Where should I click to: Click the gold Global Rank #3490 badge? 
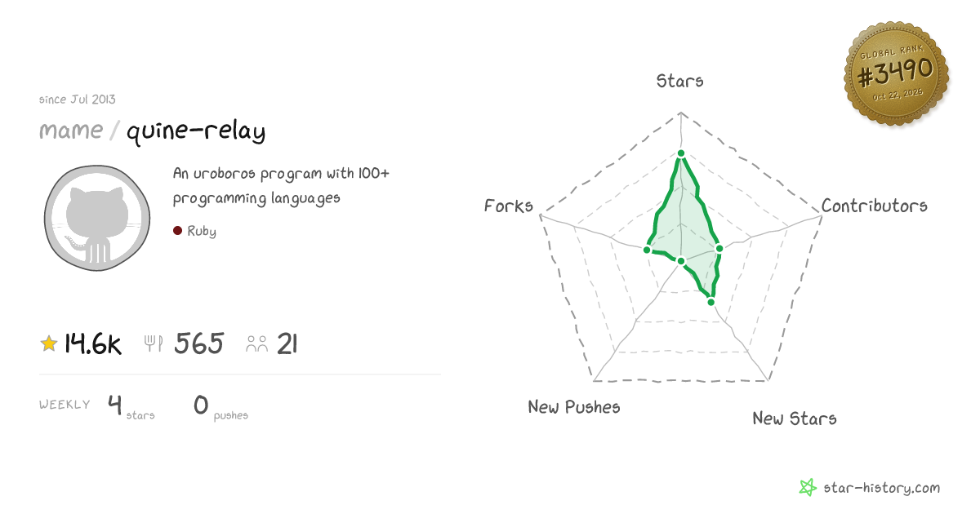896,74
